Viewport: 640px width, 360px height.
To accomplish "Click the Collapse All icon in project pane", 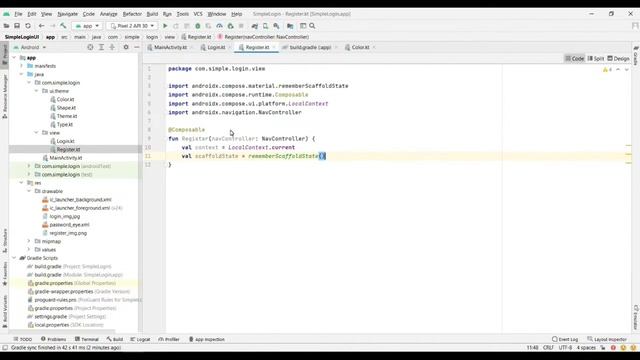I will [112, 47].
